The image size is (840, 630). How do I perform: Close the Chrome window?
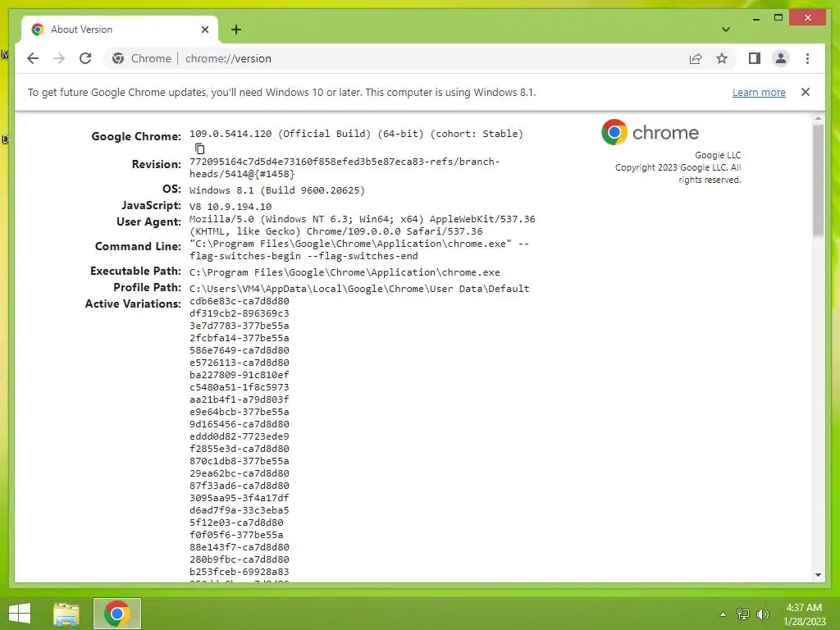808,18
